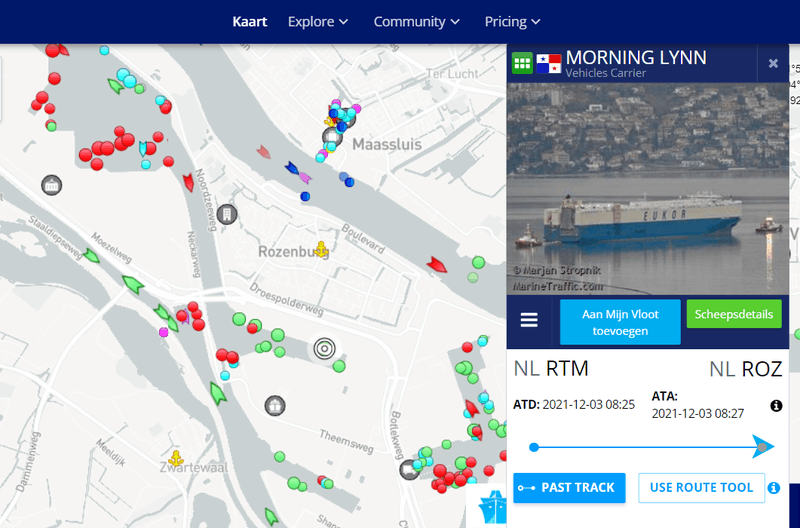800x528 pixels.
Task: Click the gray ship marker at progress end
Action: (762, 447)
